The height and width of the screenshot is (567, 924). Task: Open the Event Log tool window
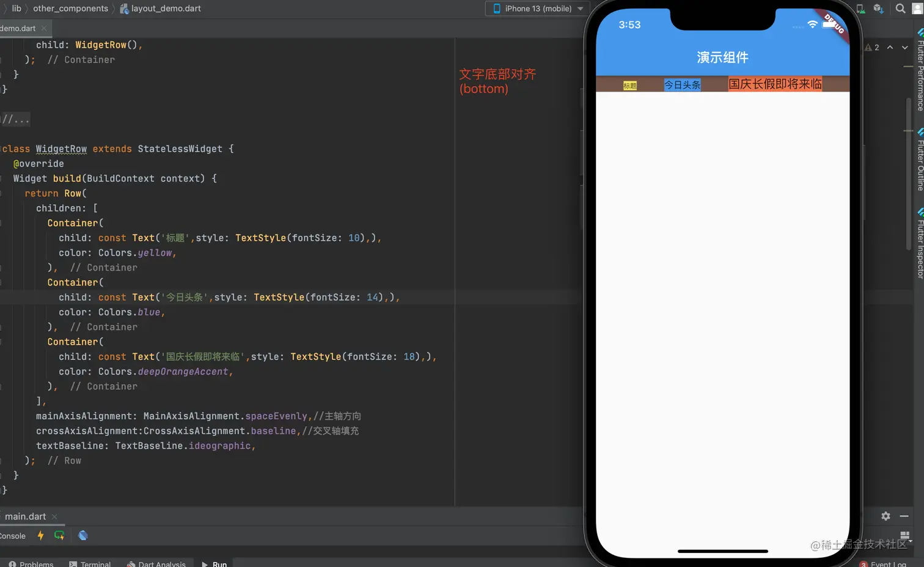coord(883,564)
